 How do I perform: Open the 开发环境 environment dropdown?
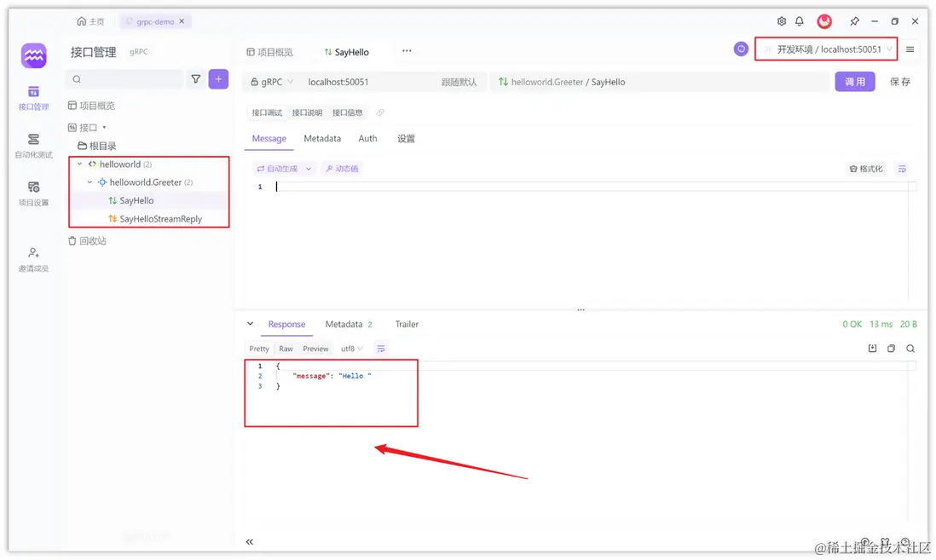pyautogui.click(x=826, y=49)
